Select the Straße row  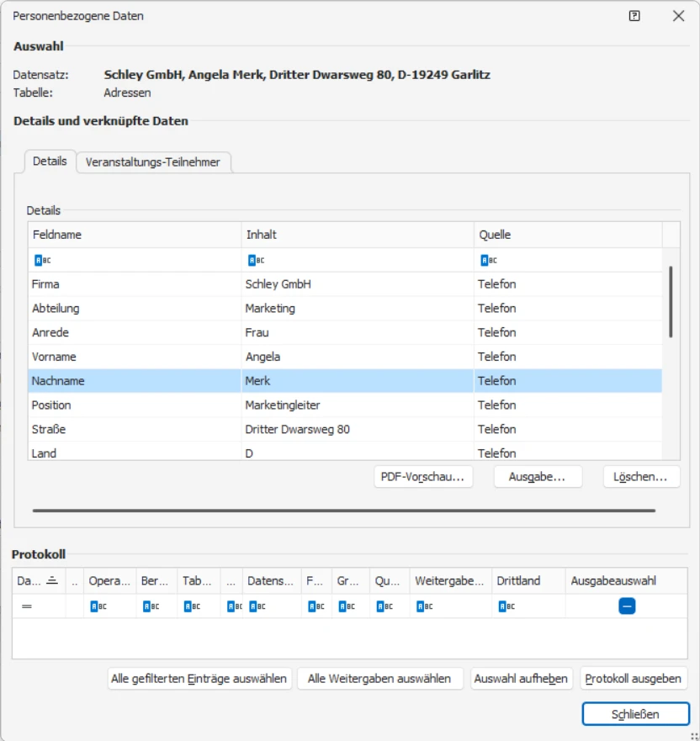345,429
